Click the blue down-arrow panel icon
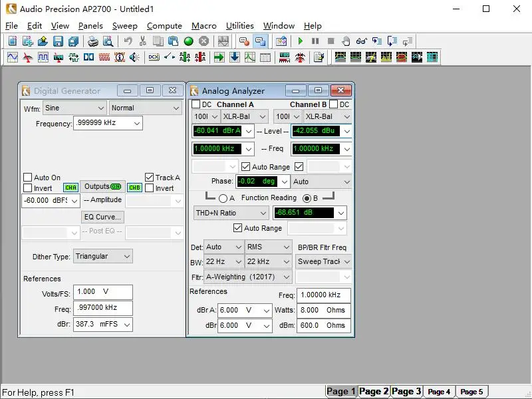The image size is (532, 399). (x=235, y=57)
